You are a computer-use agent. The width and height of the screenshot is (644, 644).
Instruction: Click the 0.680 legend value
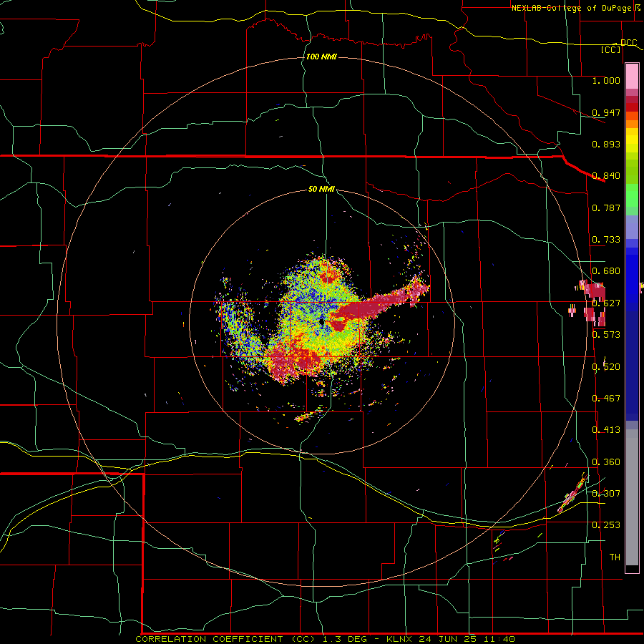(606, 270)
